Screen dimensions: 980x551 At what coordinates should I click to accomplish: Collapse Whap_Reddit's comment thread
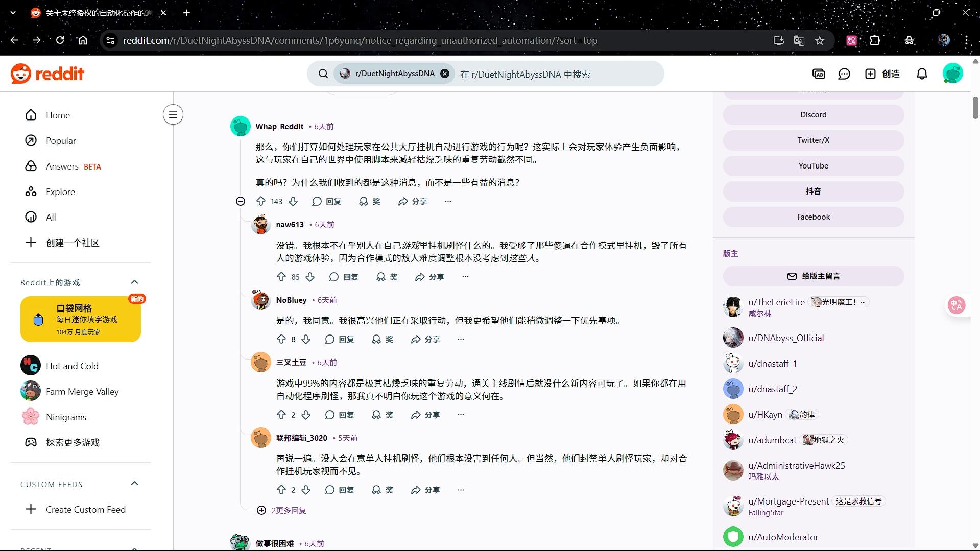click(x=241, y=201)
